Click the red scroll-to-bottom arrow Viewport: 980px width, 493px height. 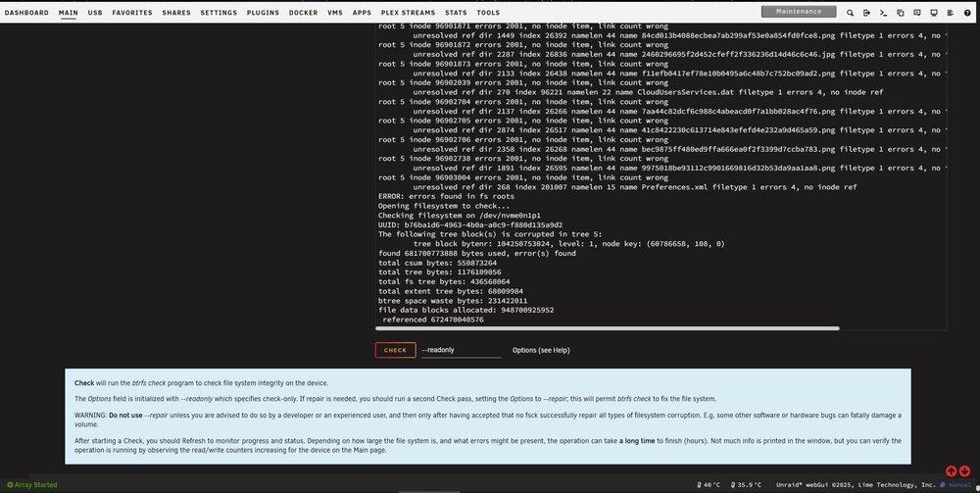point(964,471)
